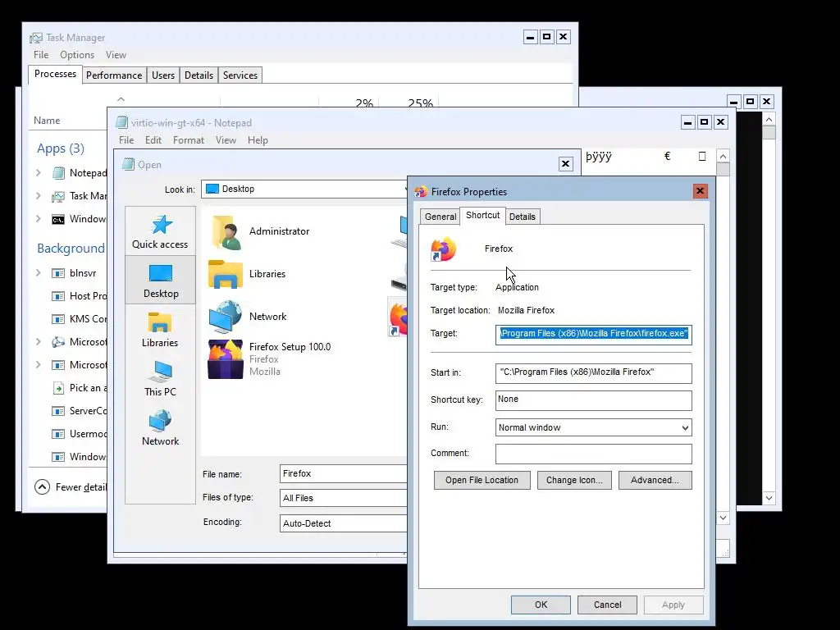Click the Firefox Properties title icon
The image size is (840, 630).
(421, 192)
